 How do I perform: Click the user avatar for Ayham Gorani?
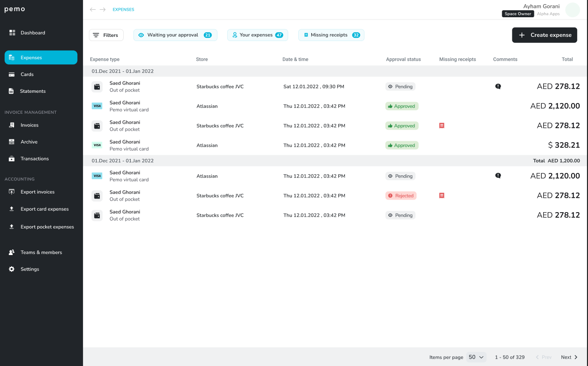pos(573,10)
